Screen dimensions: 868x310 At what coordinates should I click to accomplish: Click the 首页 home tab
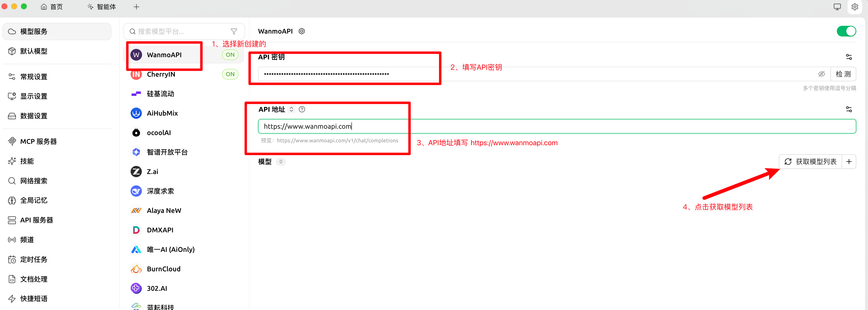click(52, 7)
